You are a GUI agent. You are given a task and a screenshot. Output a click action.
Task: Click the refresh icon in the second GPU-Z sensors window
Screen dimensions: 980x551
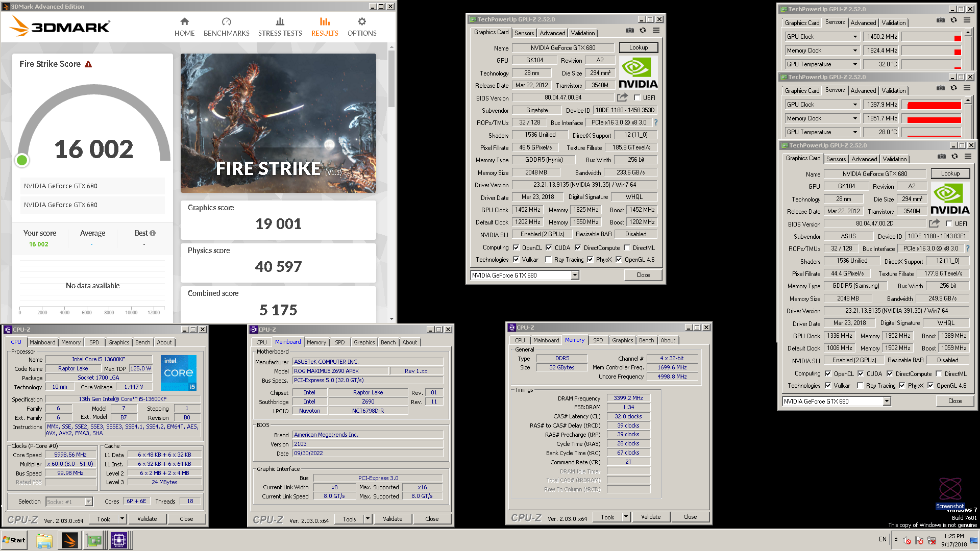tap(953, 88)
